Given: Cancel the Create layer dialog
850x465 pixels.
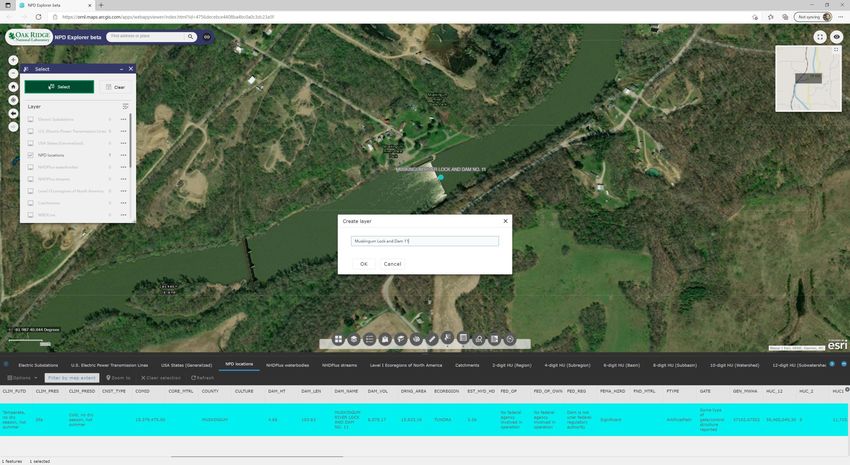Looking at the screenshot, I should [x=392, y=264].
